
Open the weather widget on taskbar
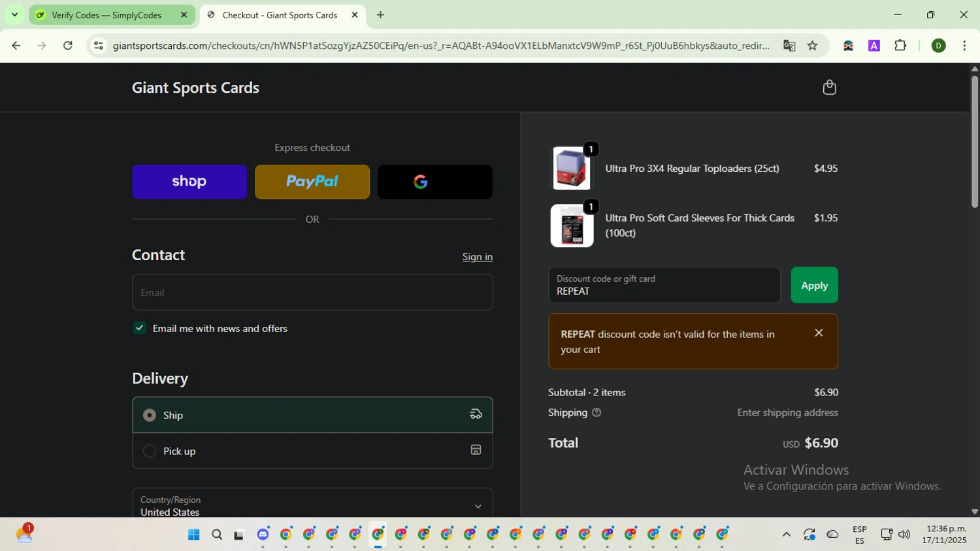click(24, 533)
